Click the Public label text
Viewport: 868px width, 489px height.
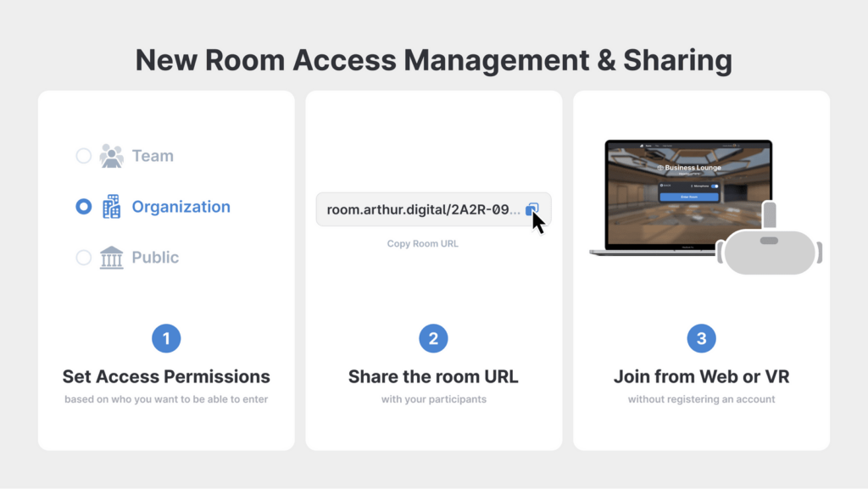click(x=155, y=258)
